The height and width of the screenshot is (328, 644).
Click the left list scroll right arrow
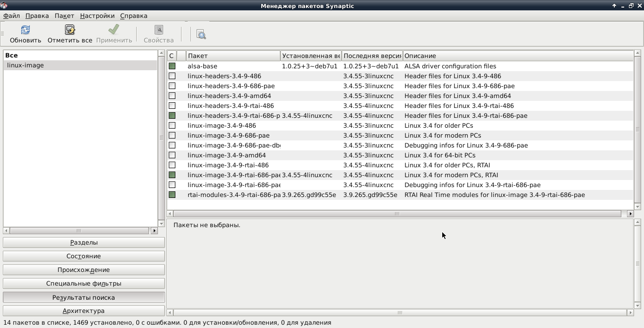(154, 230)
